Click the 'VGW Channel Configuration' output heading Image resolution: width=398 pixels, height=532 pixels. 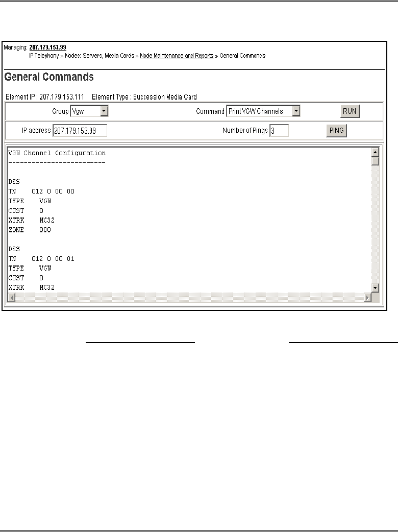pyautogui.click(x=57, y=153)
